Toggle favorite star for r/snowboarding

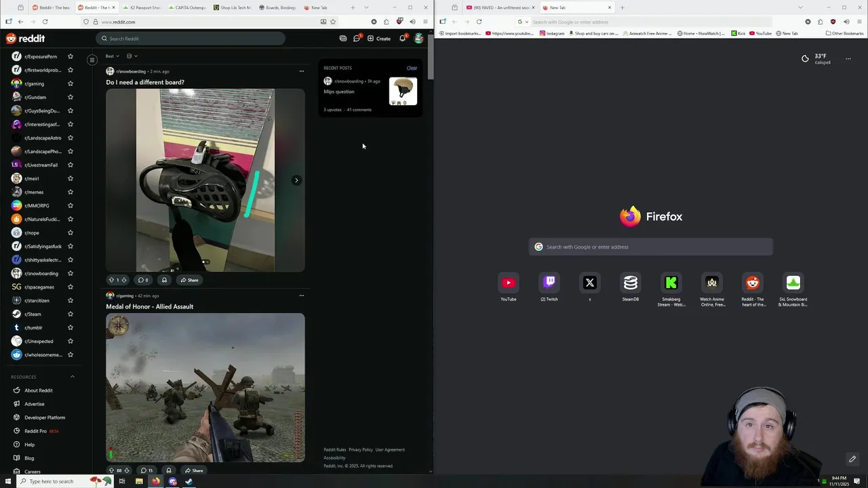(70, 273)
